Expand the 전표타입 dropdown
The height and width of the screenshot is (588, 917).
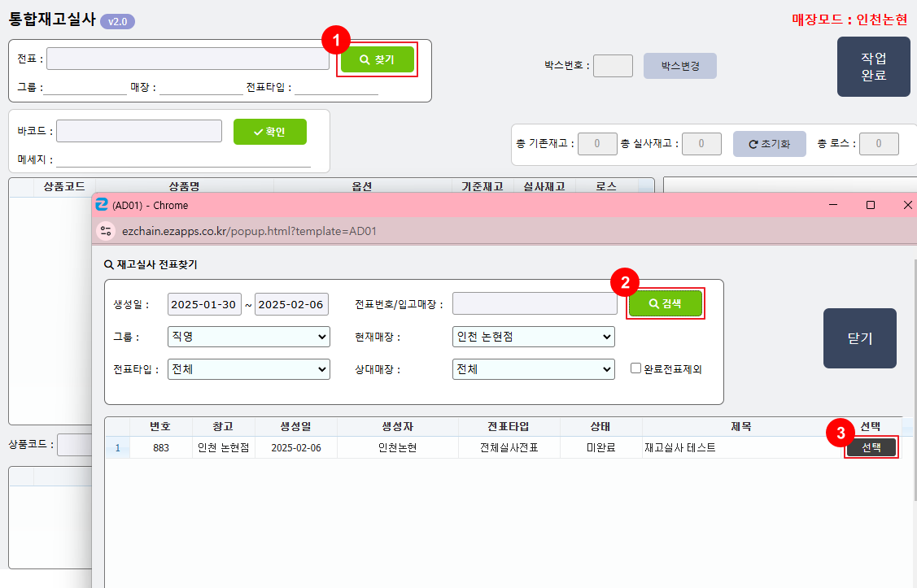tap(248, 369)
